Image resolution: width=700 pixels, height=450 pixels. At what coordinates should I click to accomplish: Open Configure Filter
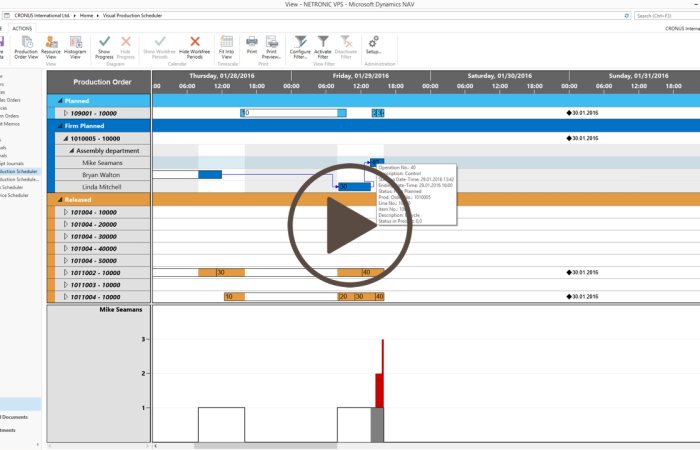click(x=300, y=47)
